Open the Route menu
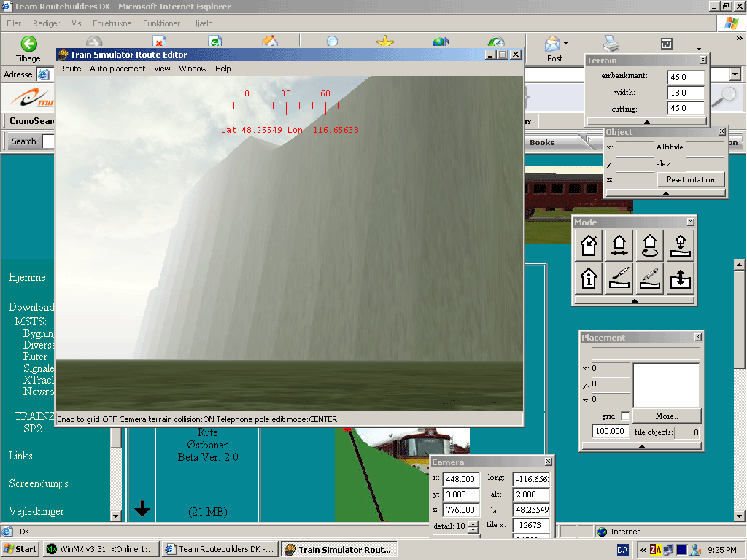747x560 pixels. tap(71, 69)
